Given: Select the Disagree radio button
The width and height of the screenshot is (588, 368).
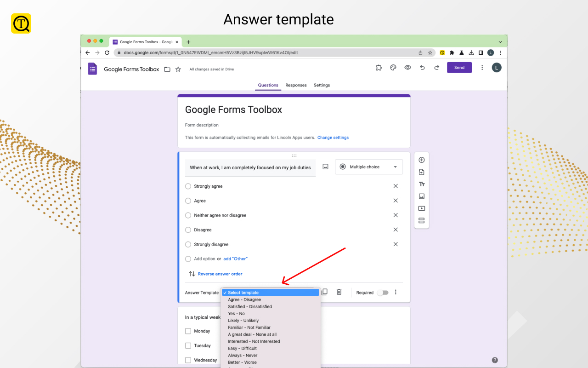Looking at the screenshot, I should [188, 230].
